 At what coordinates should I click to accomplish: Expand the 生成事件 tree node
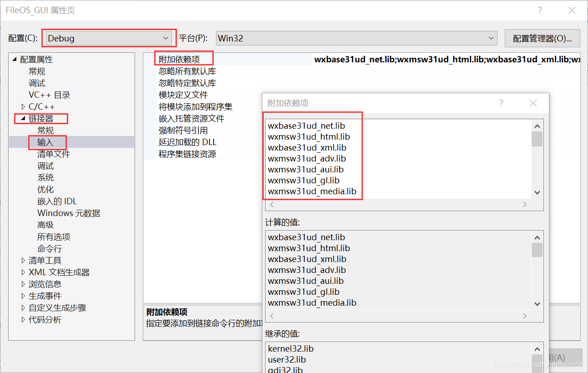(23, 296)
